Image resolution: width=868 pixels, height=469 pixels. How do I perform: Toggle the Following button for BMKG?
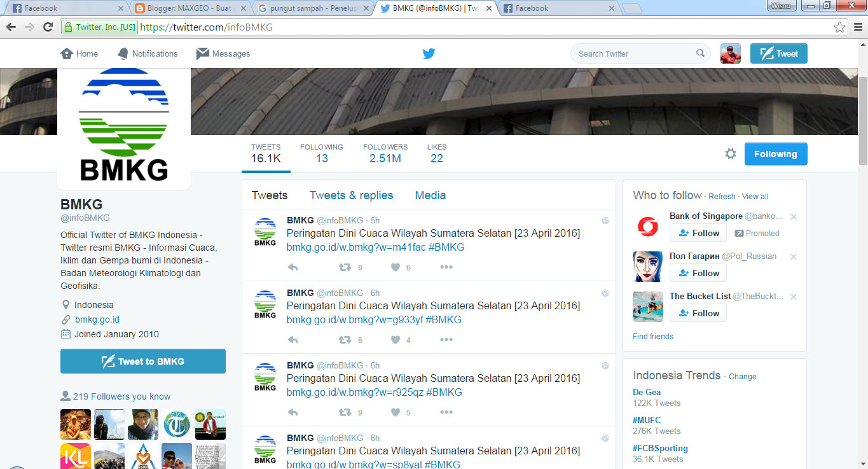776,154
